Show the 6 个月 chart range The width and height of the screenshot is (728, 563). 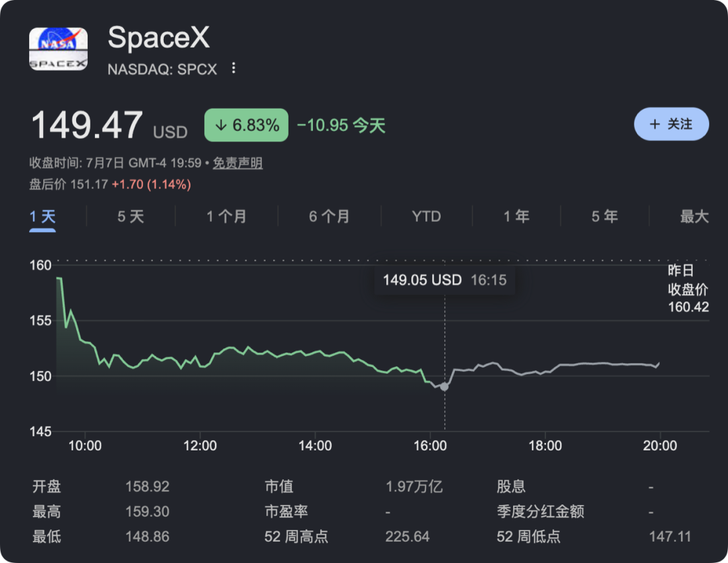tap(329, 216)
